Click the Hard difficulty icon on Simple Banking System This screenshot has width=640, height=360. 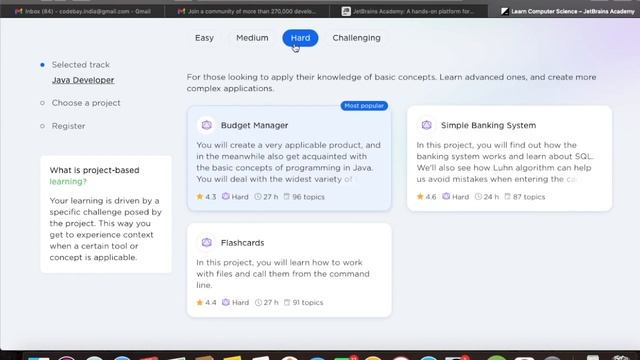(446, 196)
